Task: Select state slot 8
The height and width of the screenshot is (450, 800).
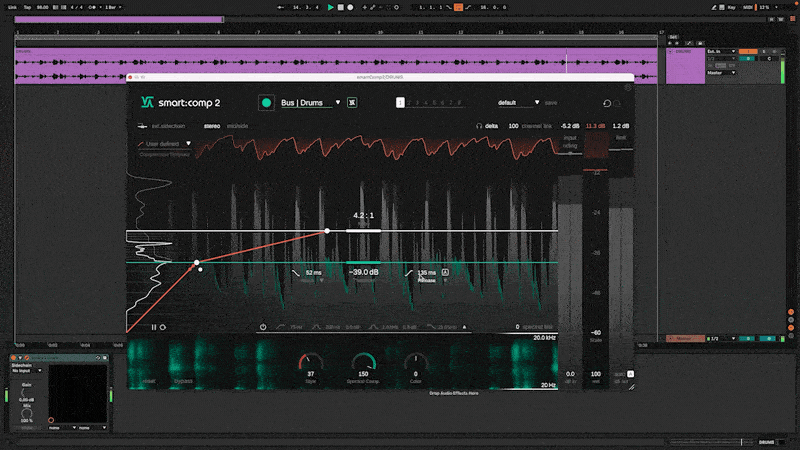Action: (460, 103)
